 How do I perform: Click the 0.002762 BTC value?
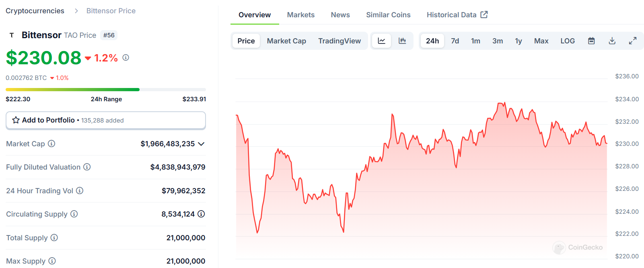[x=26, y=78]
